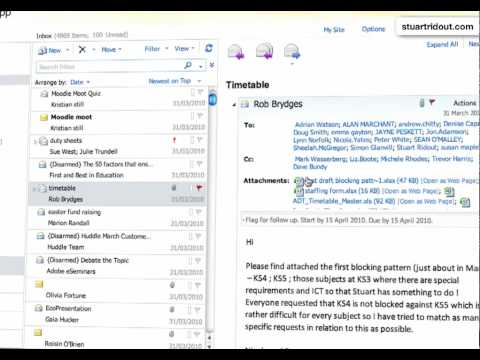Click the Reply All icon

click(x=265, y=51)
